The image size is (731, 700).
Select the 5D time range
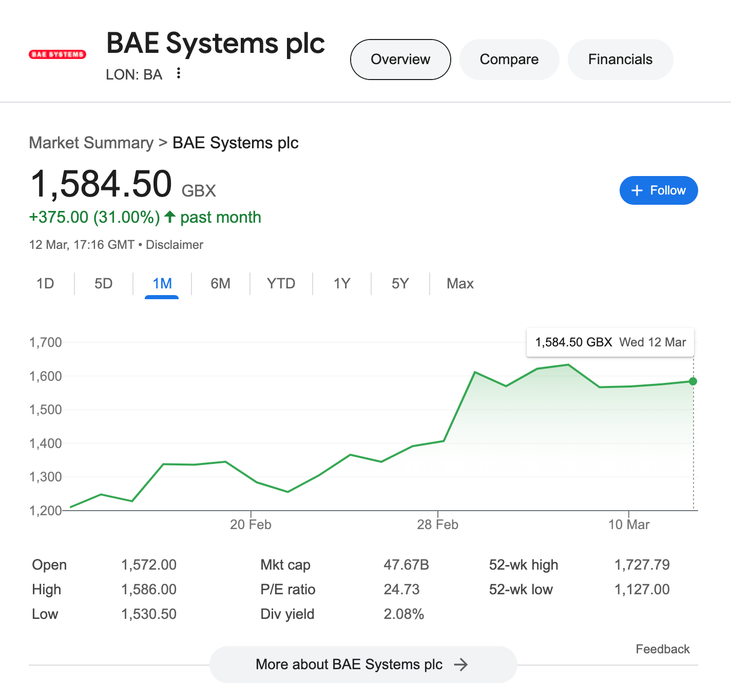(104, 284)
